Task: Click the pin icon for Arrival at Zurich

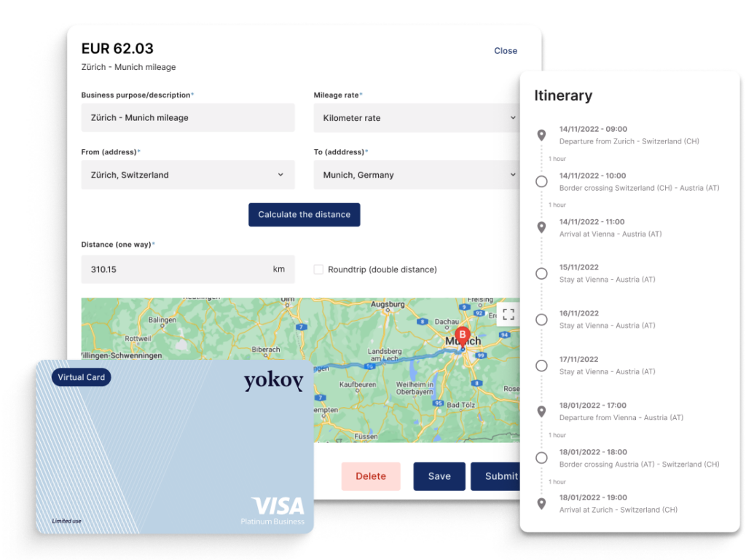Action: click(541, 504)
